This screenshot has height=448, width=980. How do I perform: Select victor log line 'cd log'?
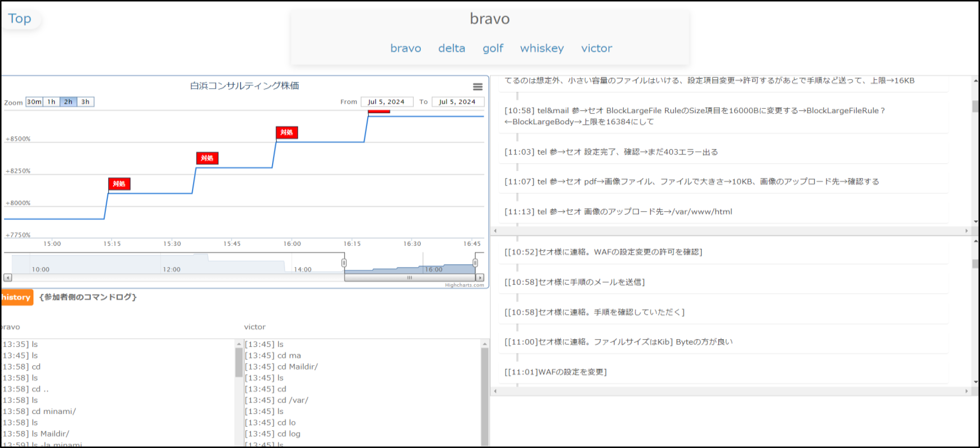click(x=273, y=433)
